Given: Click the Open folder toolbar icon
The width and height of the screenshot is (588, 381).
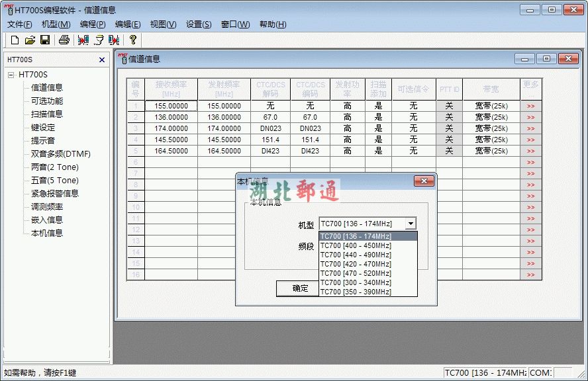Looking at the screenshot, I should [x=30, y=40].
